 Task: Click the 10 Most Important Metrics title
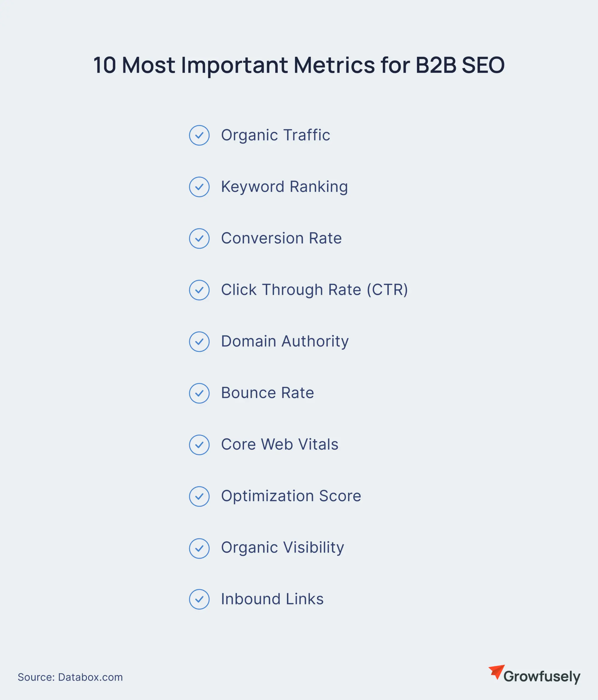[299, 65]
